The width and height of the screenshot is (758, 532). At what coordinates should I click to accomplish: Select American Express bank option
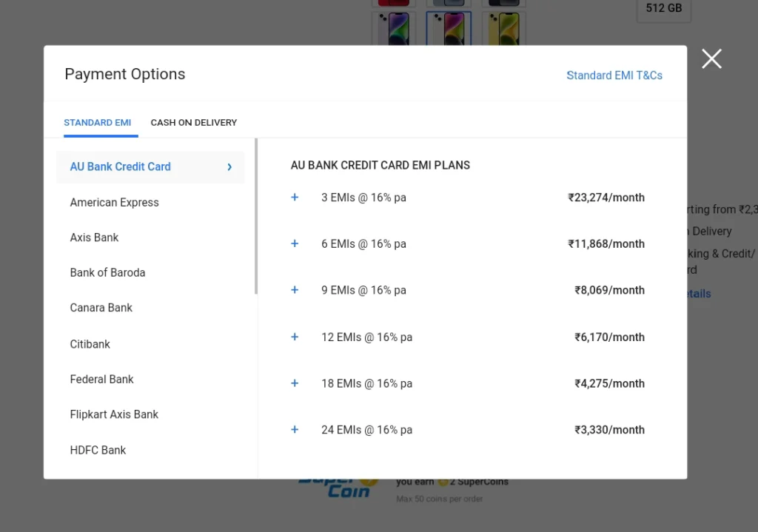click(114, 202)
